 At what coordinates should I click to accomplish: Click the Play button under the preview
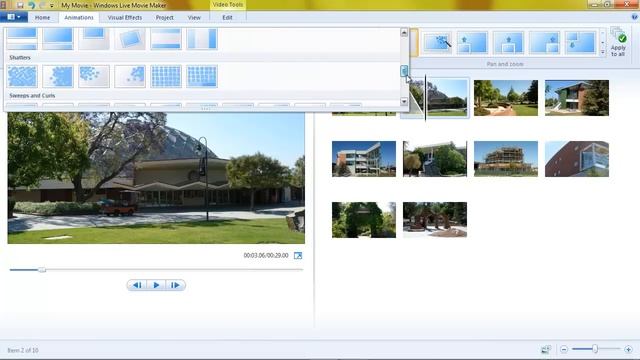pos(156,285)
